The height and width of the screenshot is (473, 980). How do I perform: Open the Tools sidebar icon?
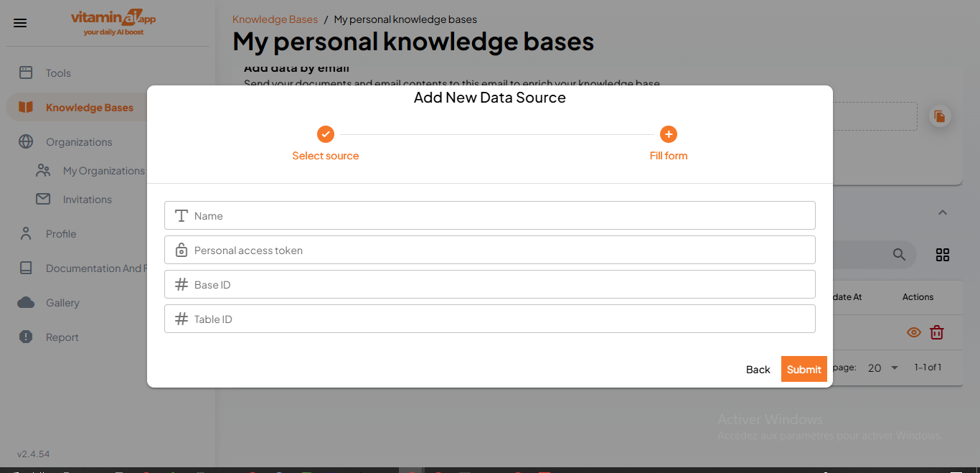coord(26,72)
